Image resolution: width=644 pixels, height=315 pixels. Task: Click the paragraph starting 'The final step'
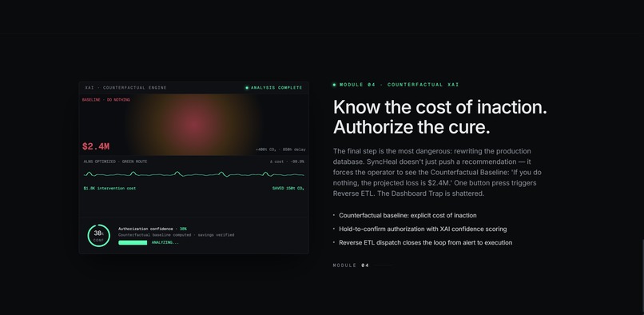click(437, 173)
